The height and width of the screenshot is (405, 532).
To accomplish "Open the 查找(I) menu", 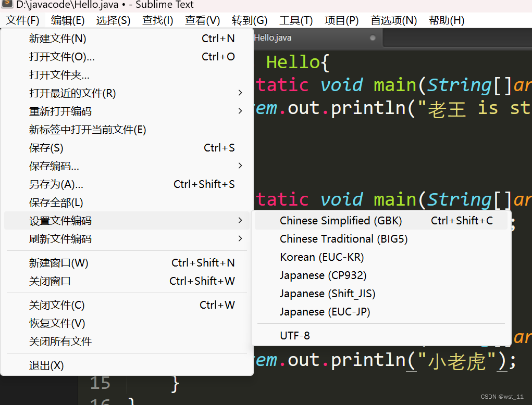I will coord(157,21).
